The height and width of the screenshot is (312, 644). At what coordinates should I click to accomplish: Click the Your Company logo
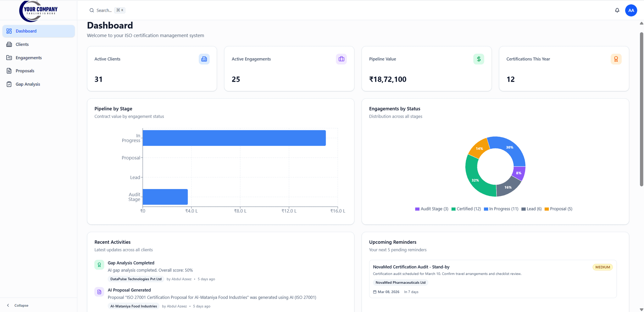[38, 11]
